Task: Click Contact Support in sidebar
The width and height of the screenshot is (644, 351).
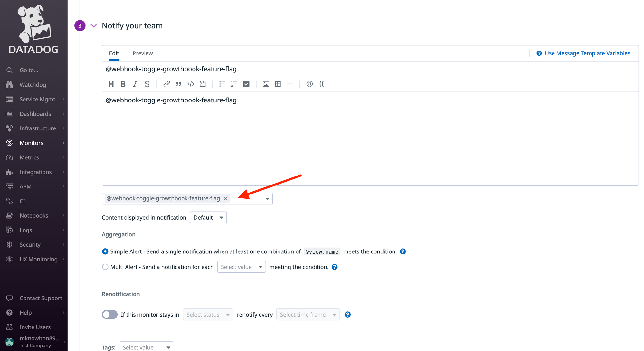Action: pyautogui.click(x=34, y=298)
